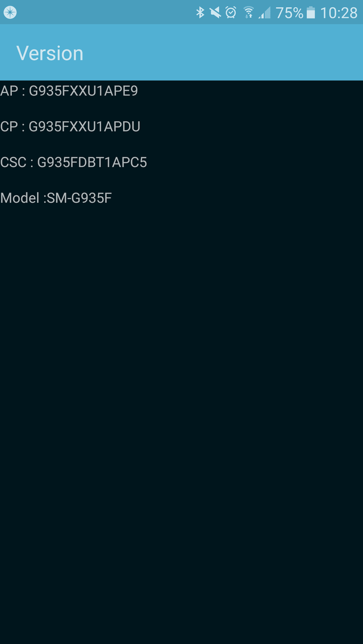The image size is (363, 644).
Task: Select the G935FDBT1APC5 CSC value
Action: 92,162
